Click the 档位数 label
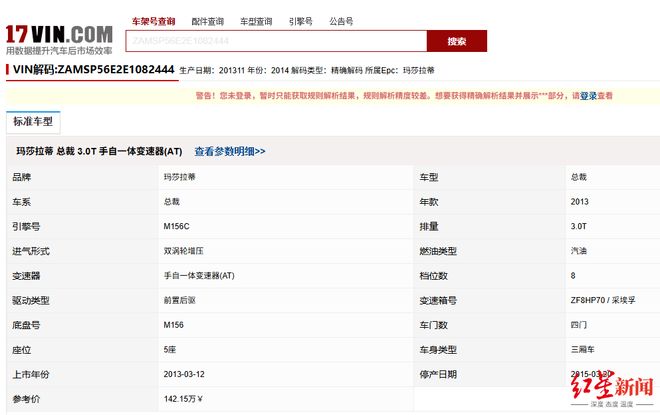Viewport: 660px width, 415px height. tap(433, 276)
